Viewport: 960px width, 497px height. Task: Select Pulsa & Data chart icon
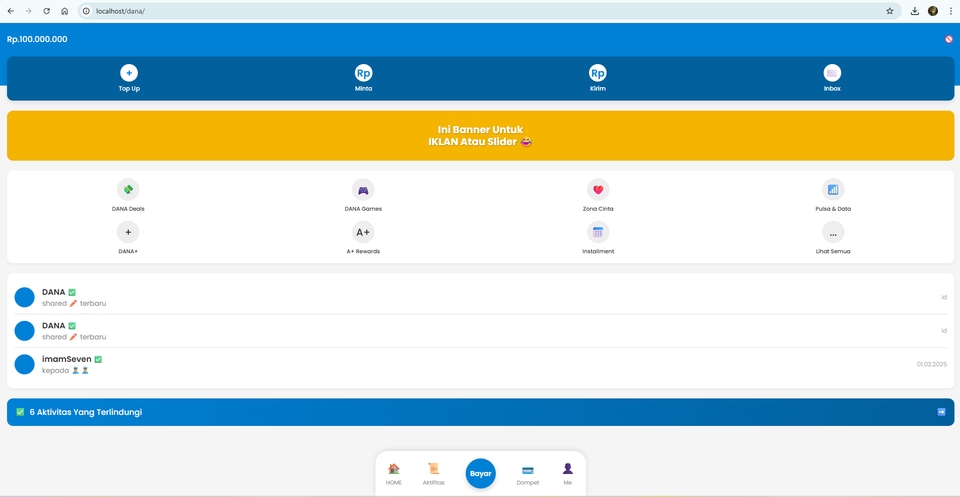pos(833,190)
